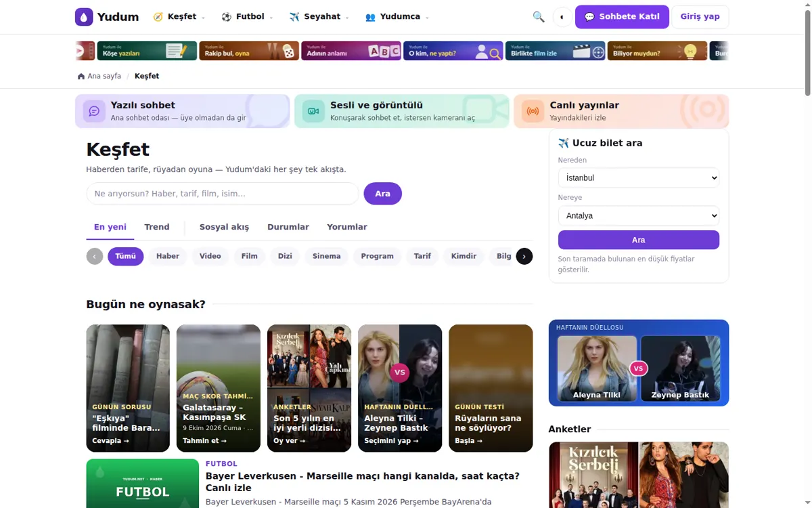Go to the Ana sayfa home icon

81,77
